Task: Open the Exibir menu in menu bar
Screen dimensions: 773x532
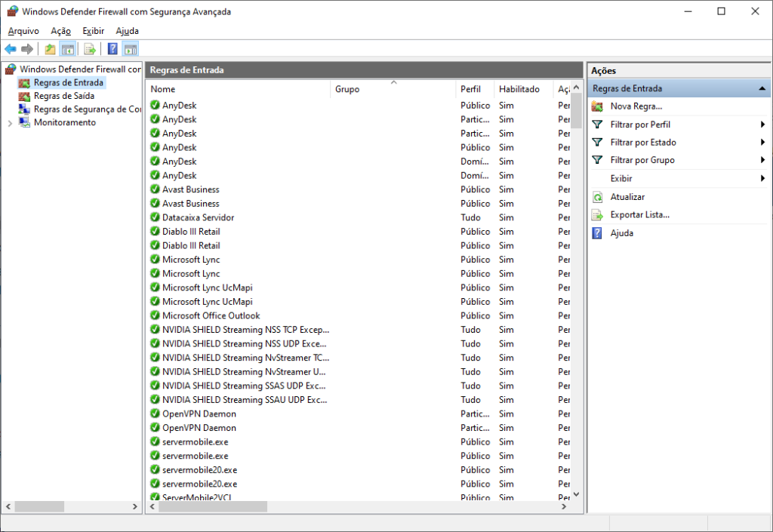Action: [x=93, y=31]
